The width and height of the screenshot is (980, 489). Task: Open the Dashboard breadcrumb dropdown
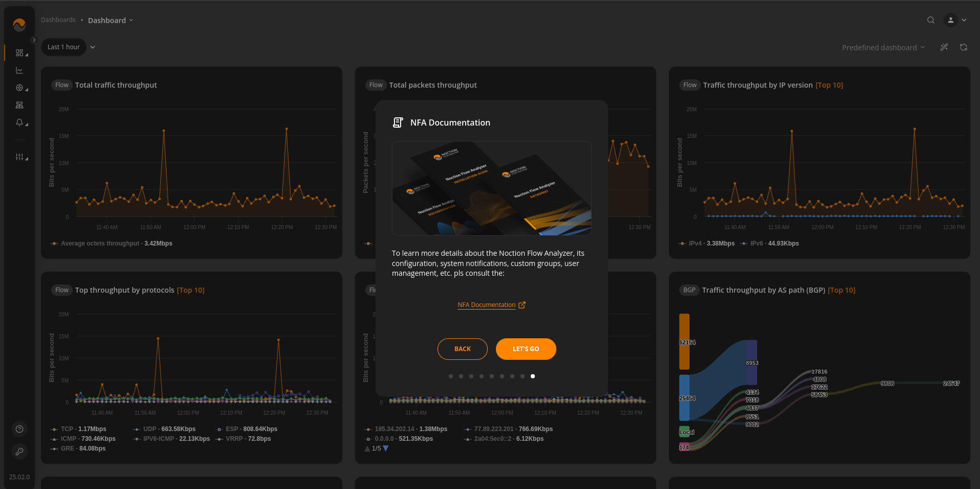pos(111,20)
